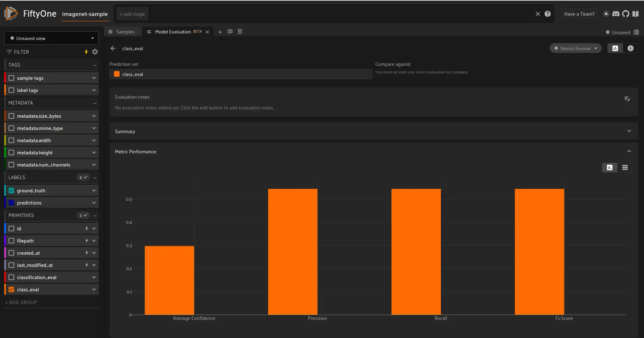
Task: Check the label tags checkbox
Action: pos(11,90)
